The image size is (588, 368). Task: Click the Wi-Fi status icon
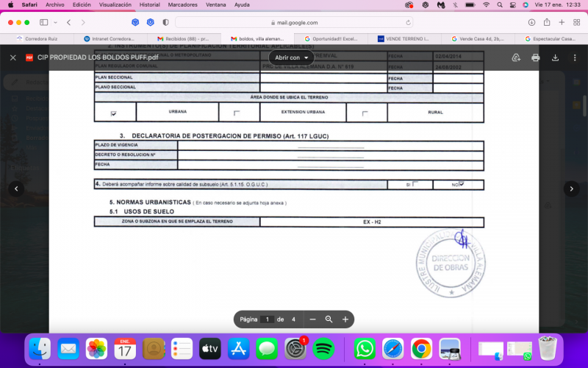pos(487,5)
